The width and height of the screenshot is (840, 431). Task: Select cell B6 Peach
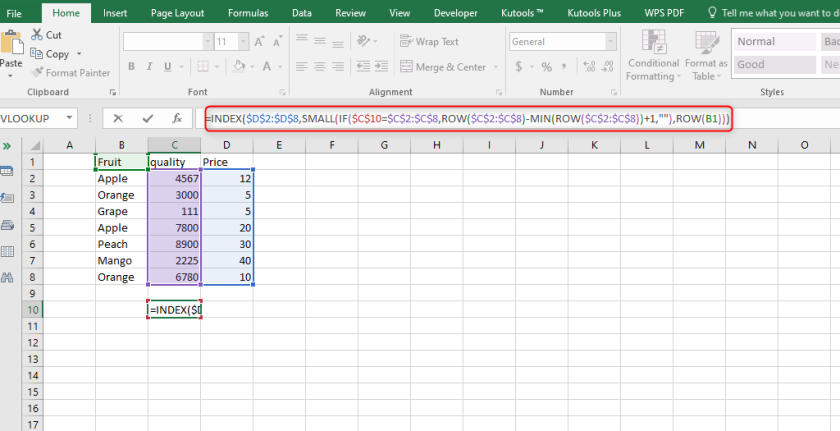122,244
